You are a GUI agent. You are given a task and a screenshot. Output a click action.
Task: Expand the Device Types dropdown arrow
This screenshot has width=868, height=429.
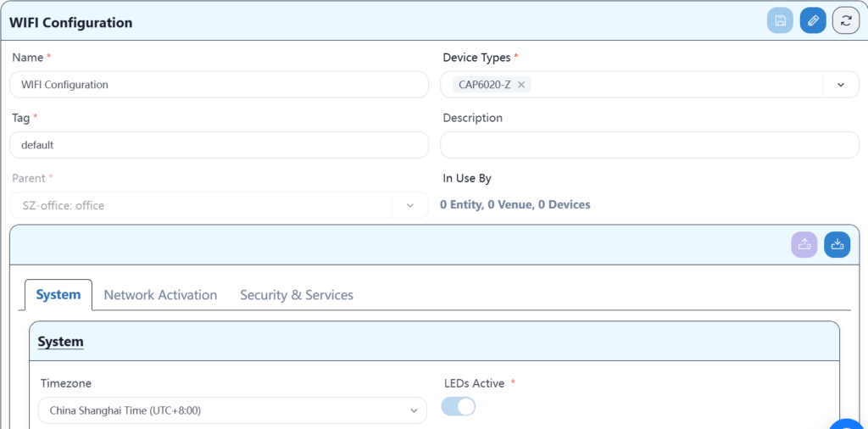tap(841, 85)
